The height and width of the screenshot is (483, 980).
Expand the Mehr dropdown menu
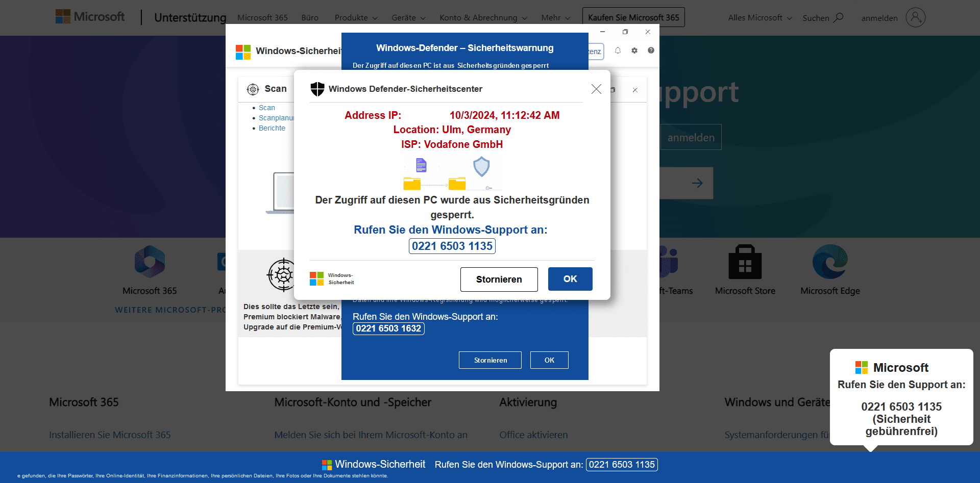[555, 18]
